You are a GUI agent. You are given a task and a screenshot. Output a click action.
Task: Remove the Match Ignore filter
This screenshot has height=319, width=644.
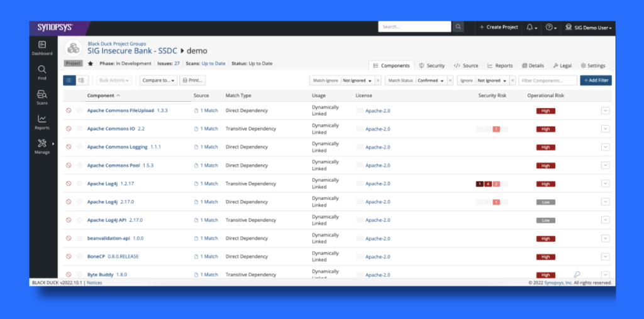[x=378, y=80]
